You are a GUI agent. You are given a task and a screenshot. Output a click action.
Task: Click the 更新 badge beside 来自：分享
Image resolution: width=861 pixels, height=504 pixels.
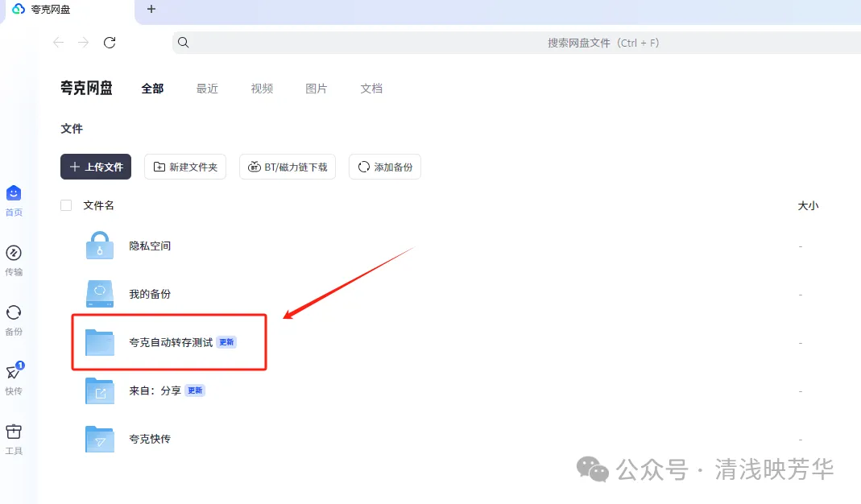tap(195, 390)
